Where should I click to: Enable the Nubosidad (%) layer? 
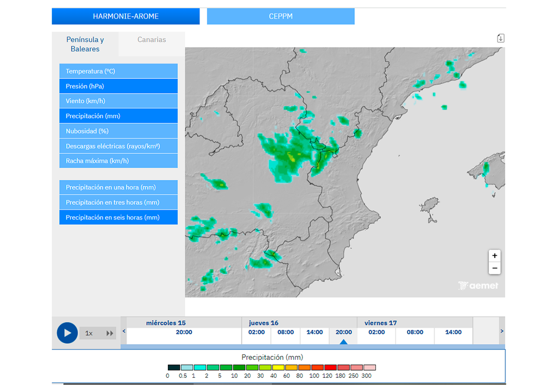point(118,131)
